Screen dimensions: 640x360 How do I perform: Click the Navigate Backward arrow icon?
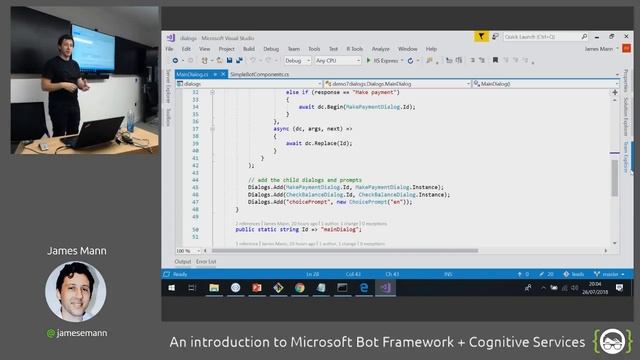click(x=175, y=60)
